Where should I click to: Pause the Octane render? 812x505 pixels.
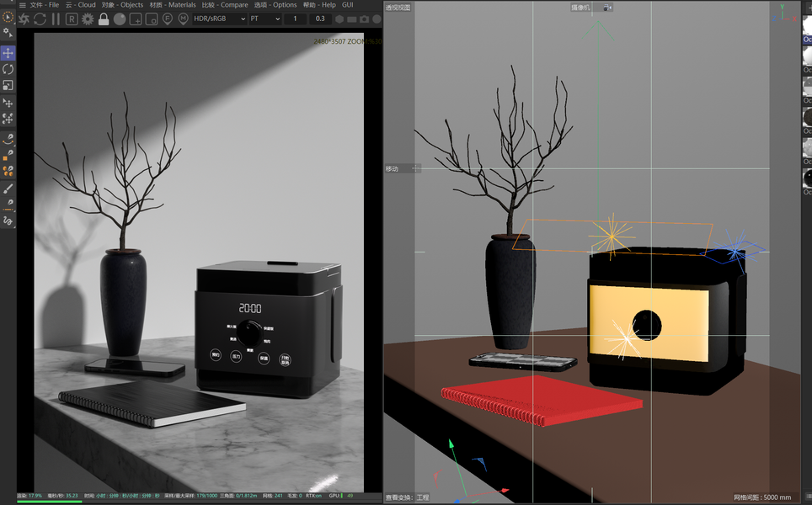coord(56,19)
